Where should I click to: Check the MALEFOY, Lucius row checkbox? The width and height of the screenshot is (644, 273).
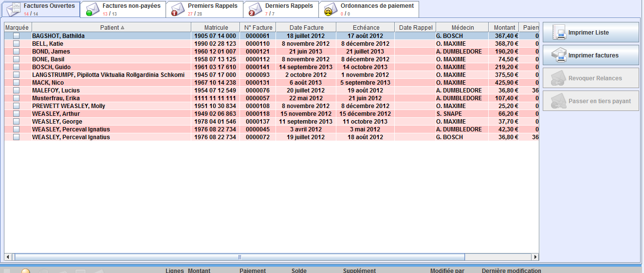[x=16, y=91]
